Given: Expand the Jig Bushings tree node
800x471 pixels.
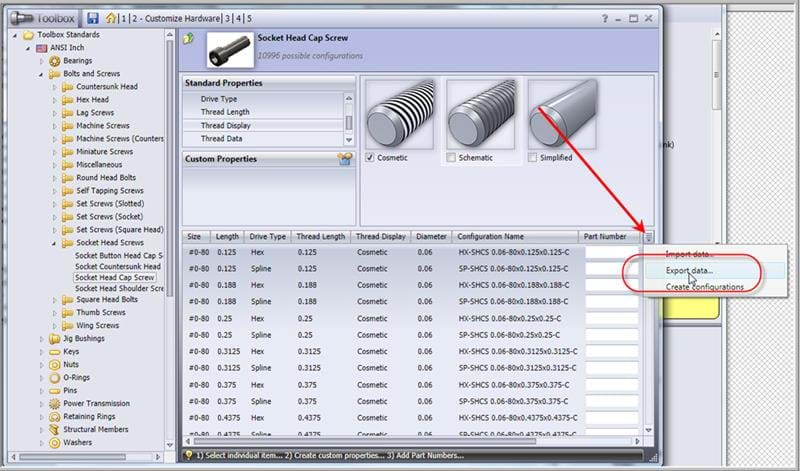Looking at the screenshot, I should click(42, 339).
